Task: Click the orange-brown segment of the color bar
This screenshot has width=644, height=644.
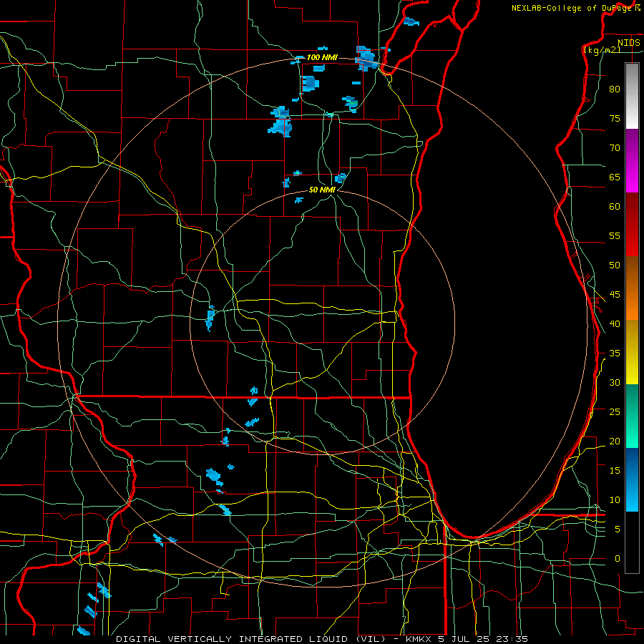Action: tap(632, 288)
